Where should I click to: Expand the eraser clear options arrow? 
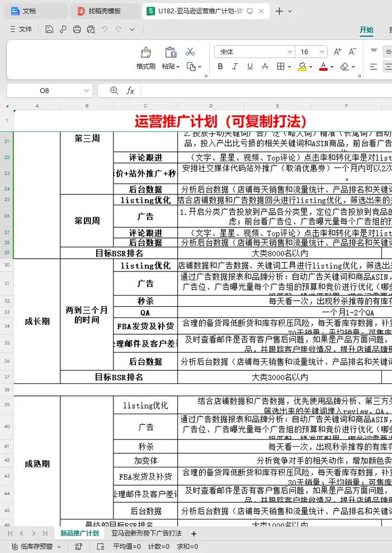pyautogui.click(x=353, y=67)
